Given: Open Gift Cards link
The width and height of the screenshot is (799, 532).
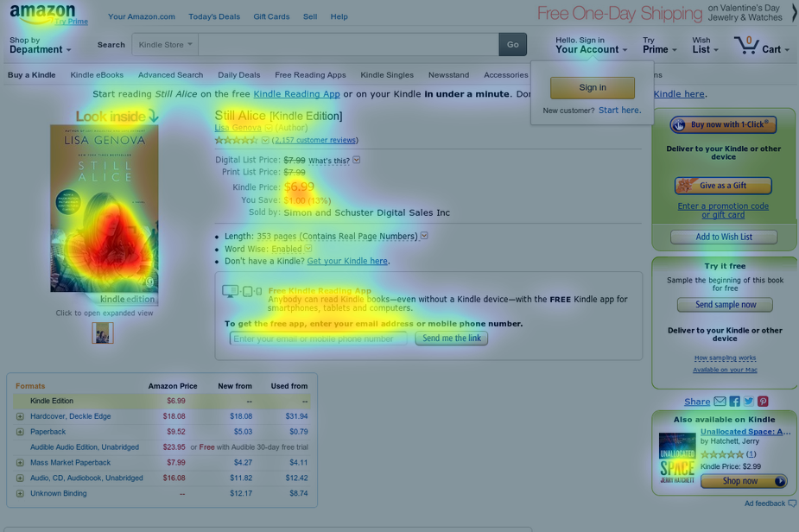Looking at the screenshot, I should pos(271,16).
